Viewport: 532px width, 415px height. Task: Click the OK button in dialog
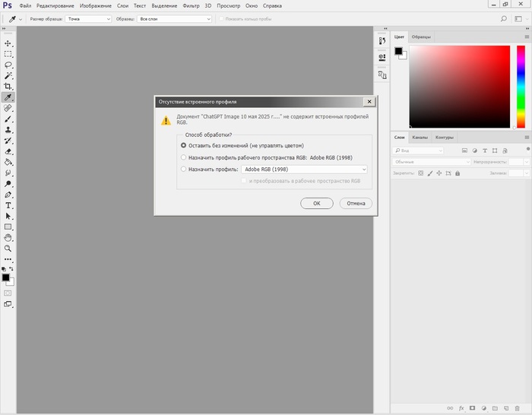(x=316, y=203)
